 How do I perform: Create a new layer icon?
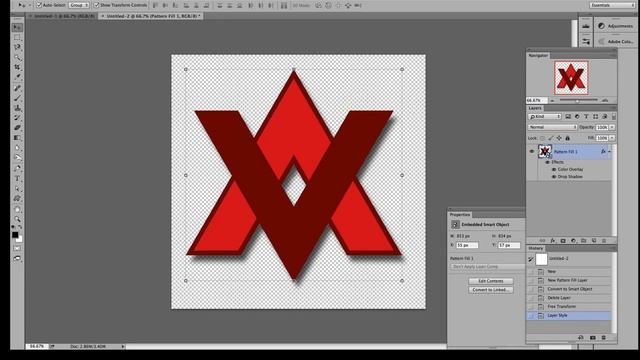594,241
